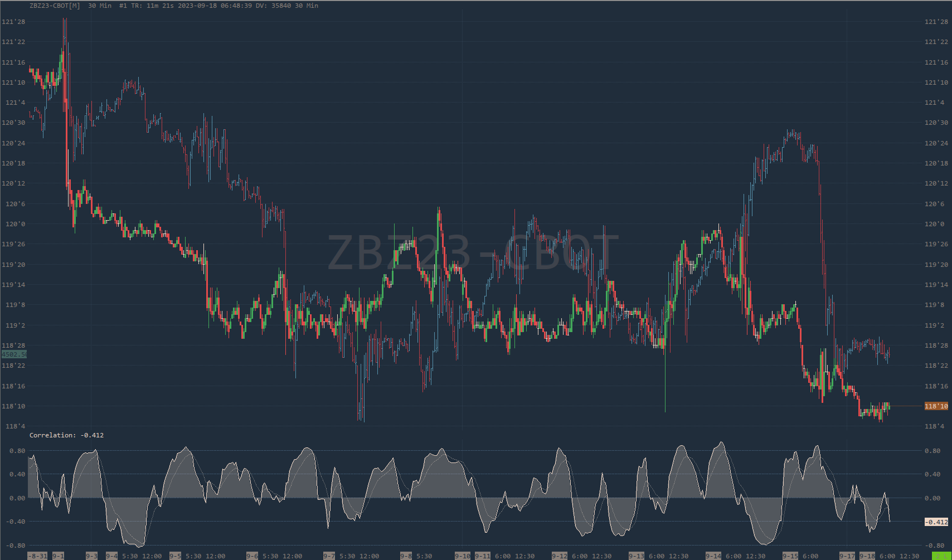The image size is (952, 560).
Task: Click the TR: 11m 21s time remaining text
Action: pos(153,6)
